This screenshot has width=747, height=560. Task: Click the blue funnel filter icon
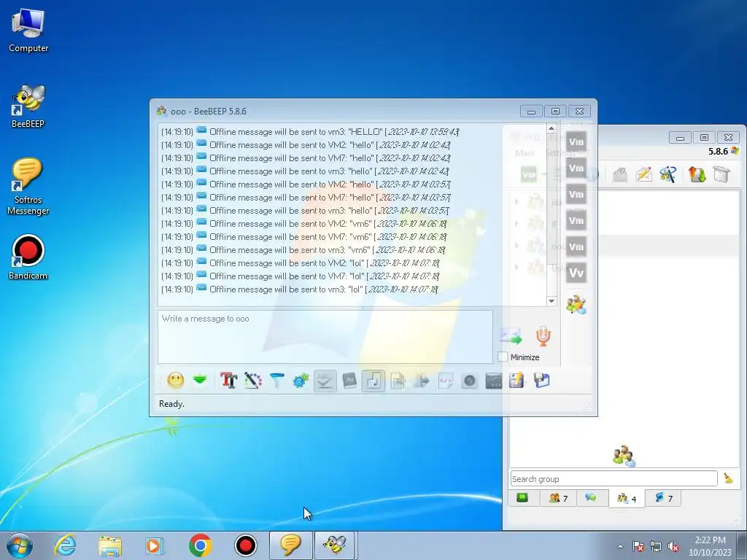coord(276,381)
